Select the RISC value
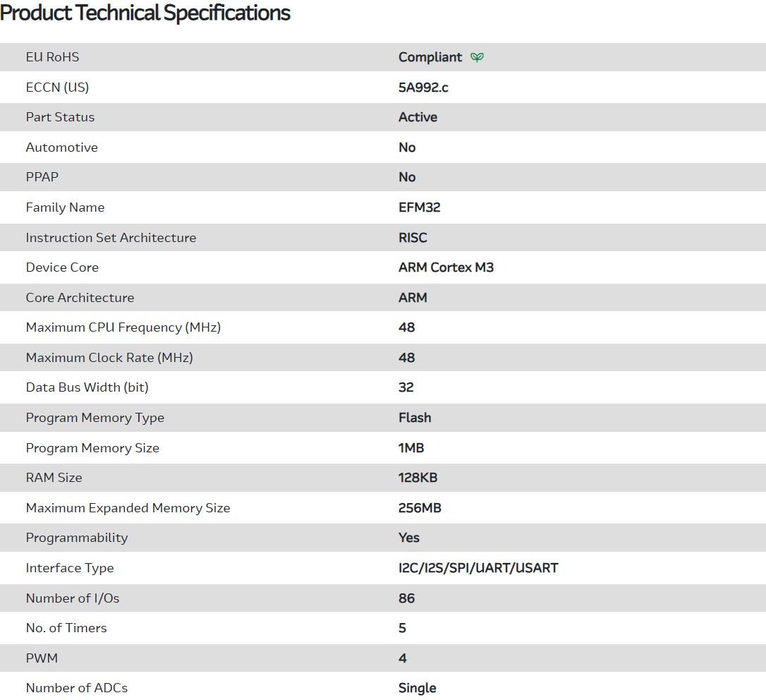 [x=413, y=238]
